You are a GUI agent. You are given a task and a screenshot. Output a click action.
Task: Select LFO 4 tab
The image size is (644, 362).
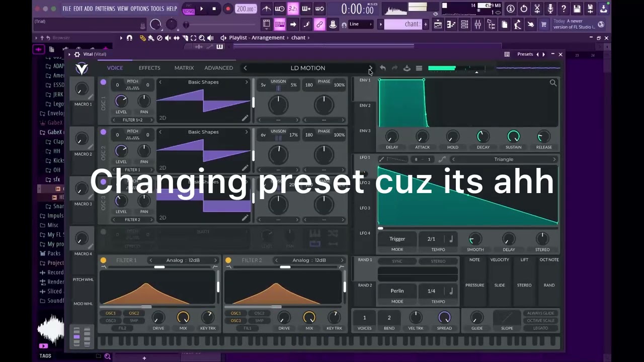point(365,233)
